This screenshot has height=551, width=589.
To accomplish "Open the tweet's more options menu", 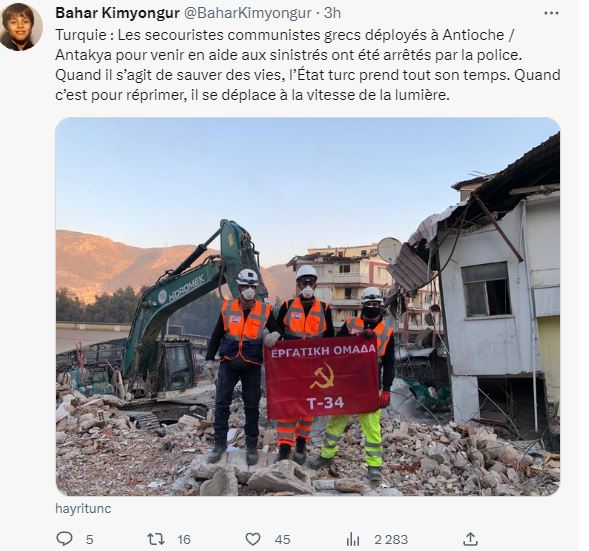I will (x=551, y=13).
